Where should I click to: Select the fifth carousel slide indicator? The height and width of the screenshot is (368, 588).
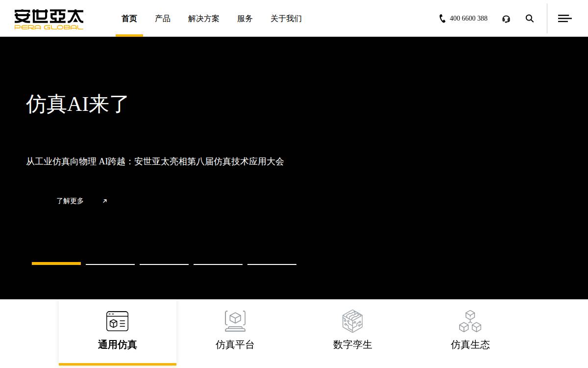pyautogui.click(x=272, y=264)
